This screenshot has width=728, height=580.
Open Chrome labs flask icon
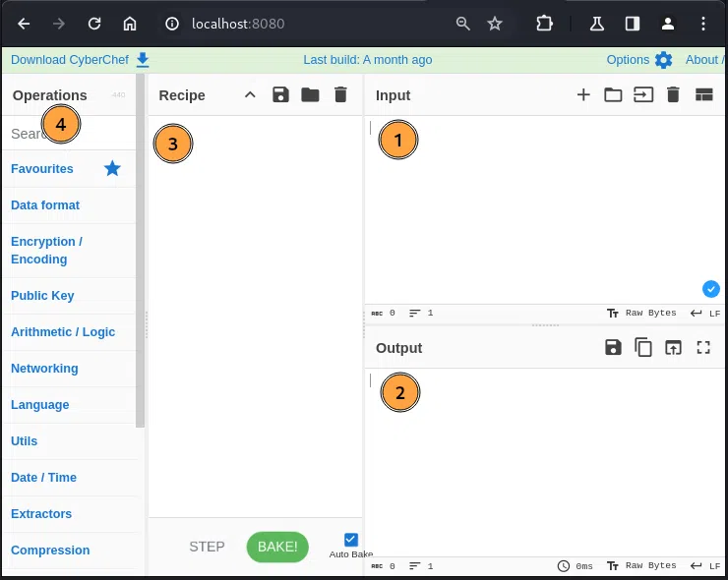[x=597, y=24]
